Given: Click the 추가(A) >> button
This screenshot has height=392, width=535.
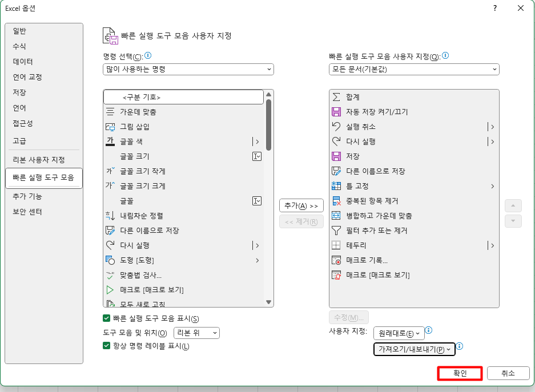Looking at the screenshot, I should [x=301, y=205].
